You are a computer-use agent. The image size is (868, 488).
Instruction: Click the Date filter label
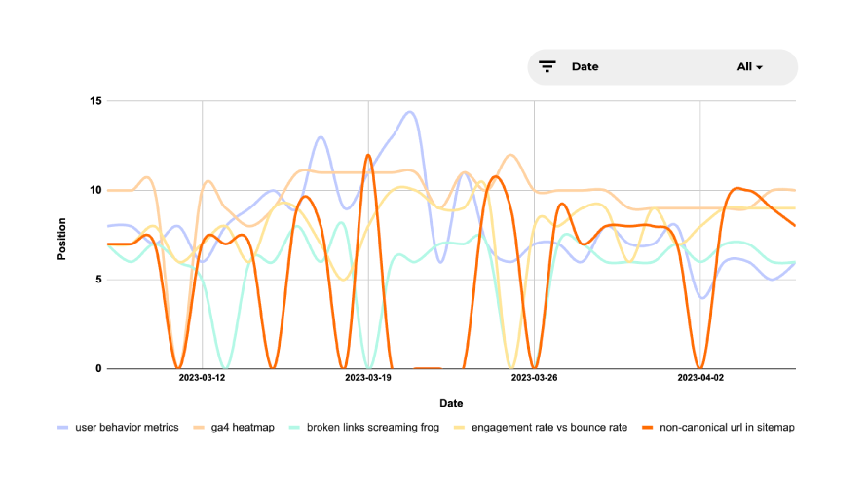(x=585, y=67)
